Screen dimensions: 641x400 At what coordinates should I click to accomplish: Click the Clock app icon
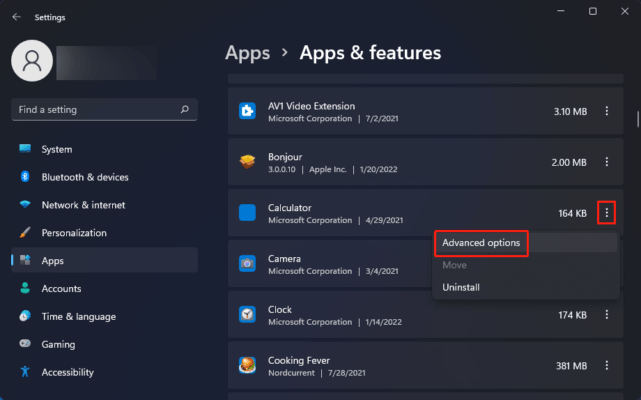[x=247, y=314]
